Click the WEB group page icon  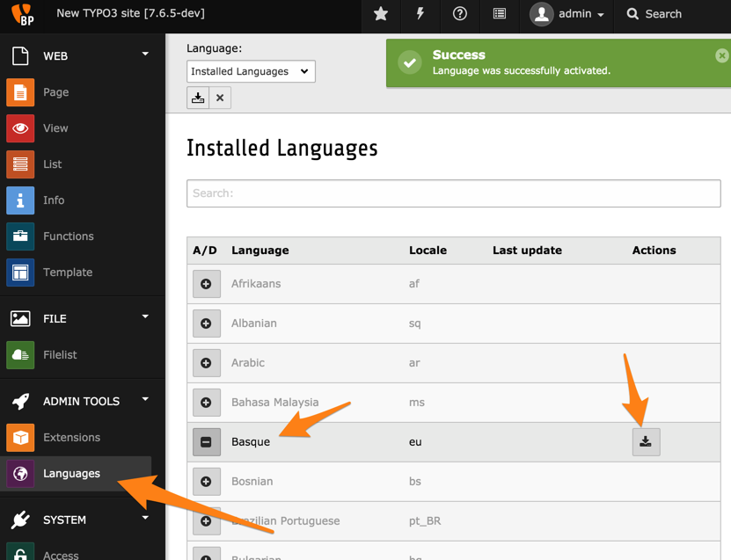[20, 56]
